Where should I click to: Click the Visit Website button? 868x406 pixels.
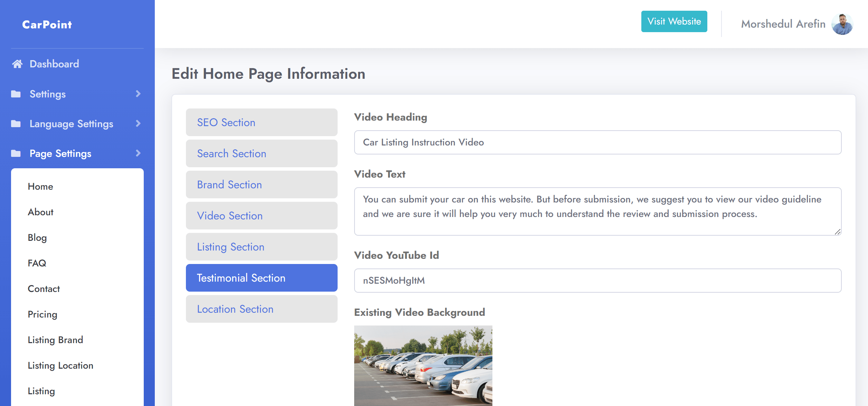[x=674, y=21]
